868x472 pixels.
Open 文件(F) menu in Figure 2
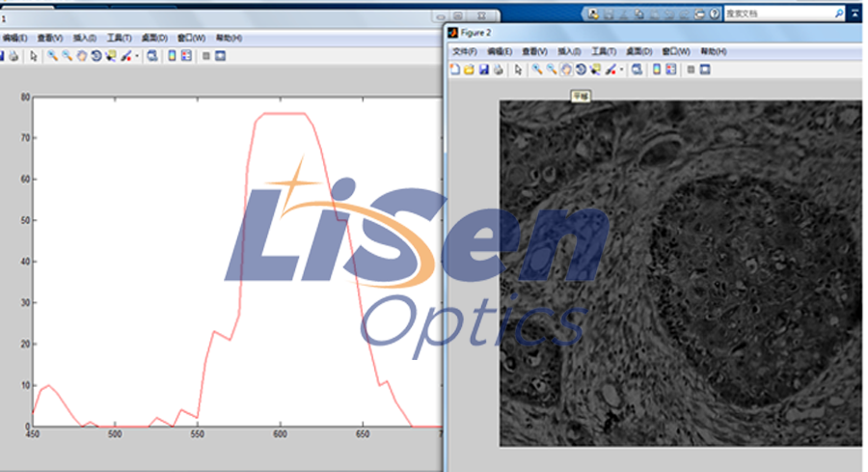(465, 51)
